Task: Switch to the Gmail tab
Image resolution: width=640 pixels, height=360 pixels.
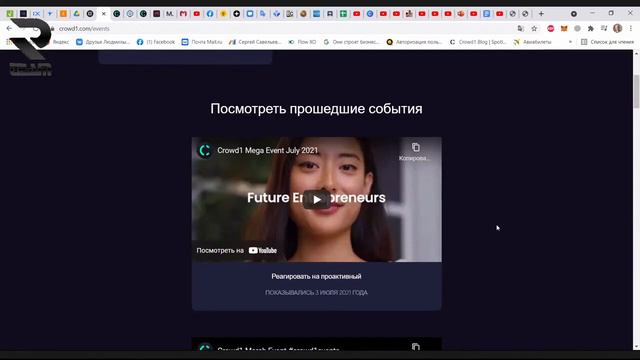Action: (x=183, y=14)
